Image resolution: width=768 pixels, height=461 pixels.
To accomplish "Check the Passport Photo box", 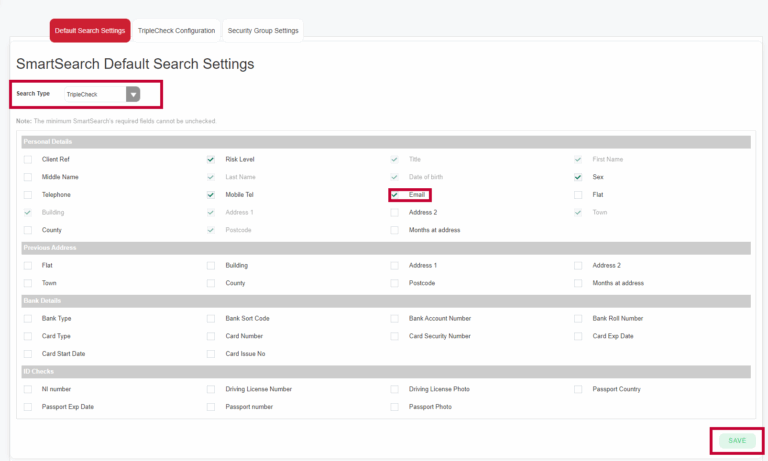I will pos(394,407).
